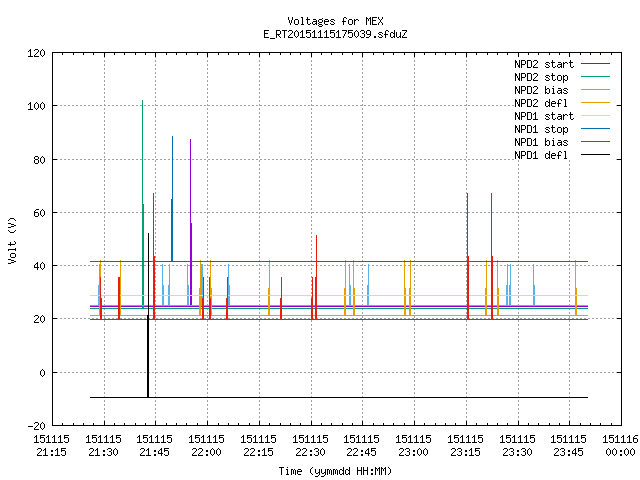Click the y-axis tick value 120
Viewport: 640px width, 480px height.
click(x=36, y=53)
